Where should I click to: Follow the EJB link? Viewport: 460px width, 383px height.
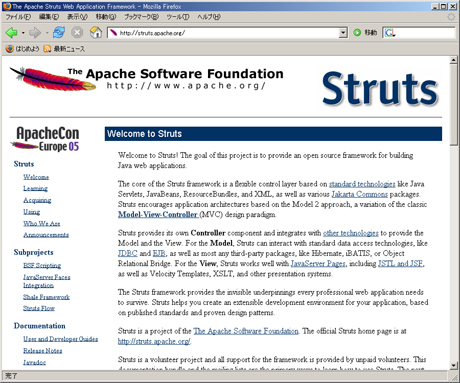(x=159, y=253)
